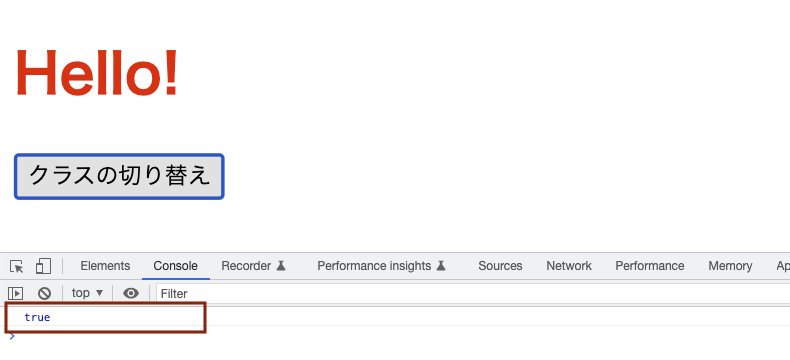Toggle the device toolbar icon

click(x=43, y=266)
